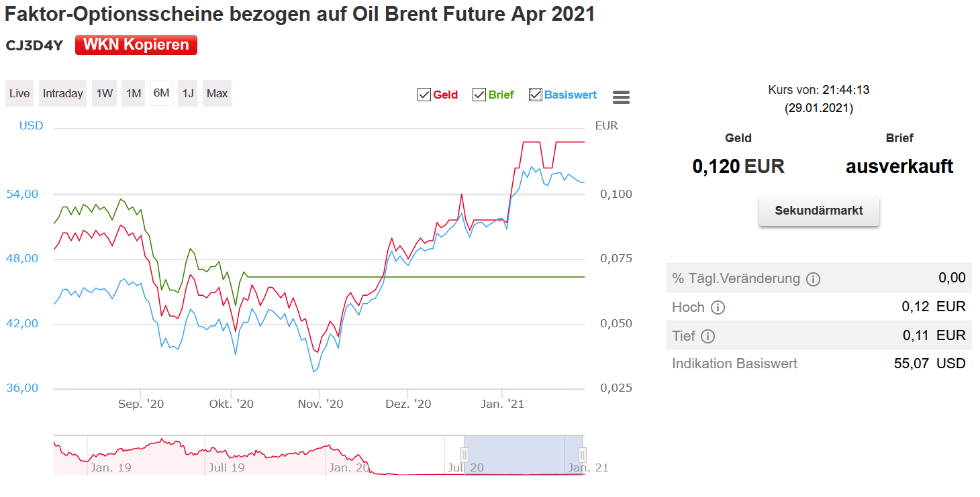The width and height of the screenshot is (980, 497).
Task: Select the Intraday time range
Action: [x=63, y=93]
